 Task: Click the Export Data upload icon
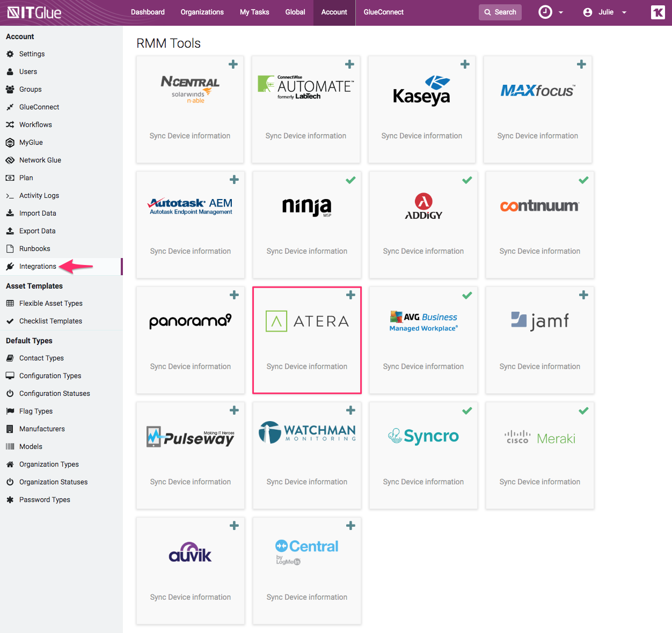coord(10,231)
